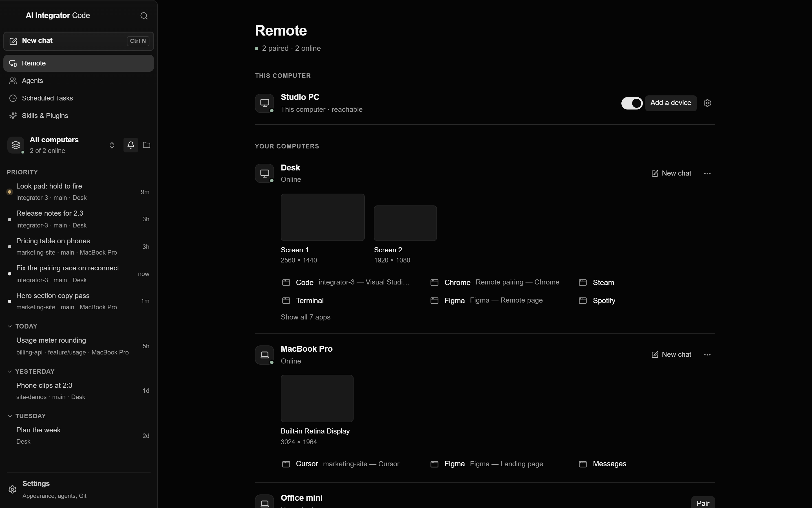
Task: Open the folder icon beside All computers
Action: tap(147, 145)
